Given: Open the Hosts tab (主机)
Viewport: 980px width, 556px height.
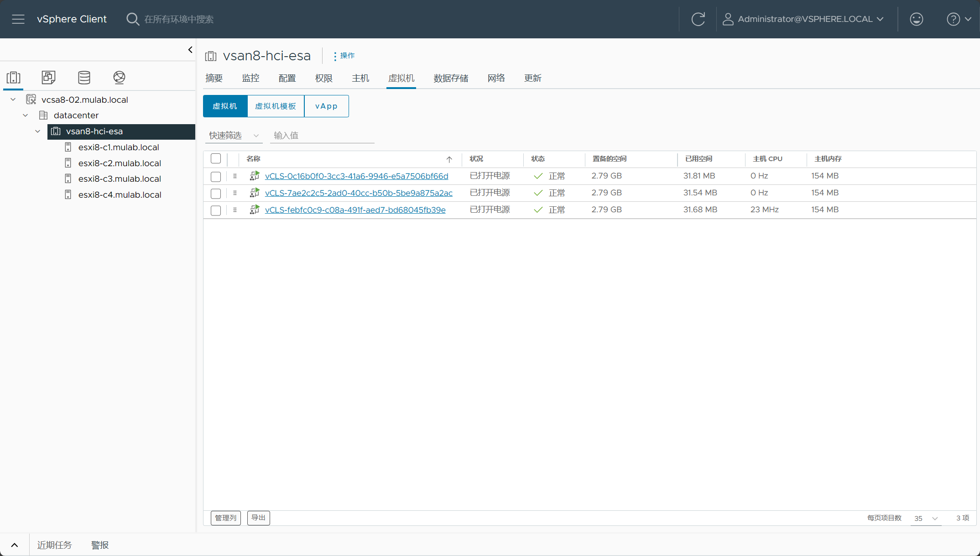Looking at the screenshot, I should tap(360, 78).
